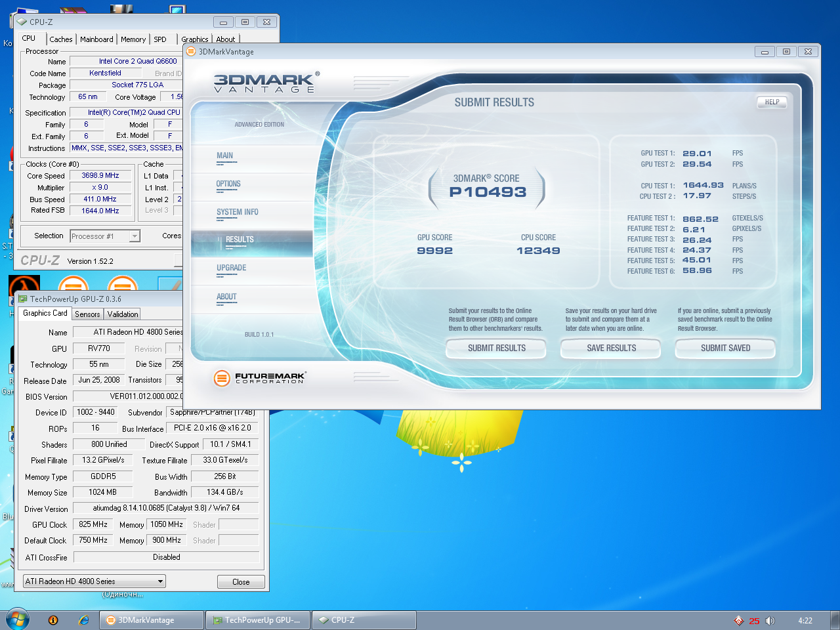Click the GPU Clock value 825 MHz
The image size is (840, 630).
click(93, 524)
